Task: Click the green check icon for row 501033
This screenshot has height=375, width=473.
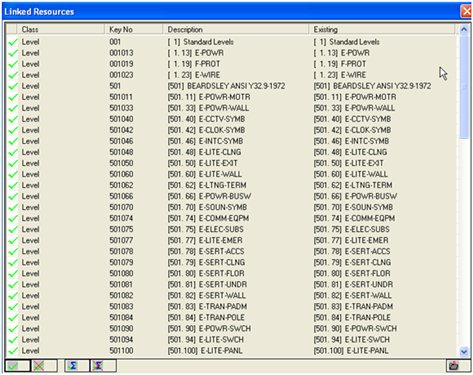Action: [x=13, y=108]
